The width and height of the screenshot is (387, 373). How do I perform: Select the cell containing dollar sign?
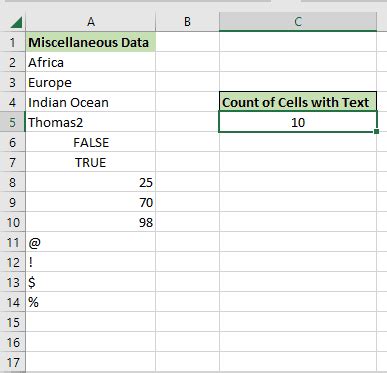[91, 282]
